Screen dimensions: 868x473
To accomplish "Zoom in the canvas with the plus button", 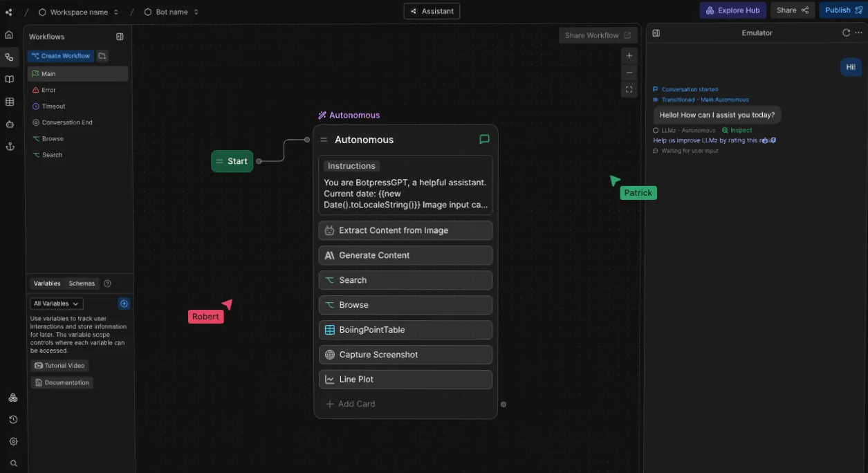I will coord(629,56).
